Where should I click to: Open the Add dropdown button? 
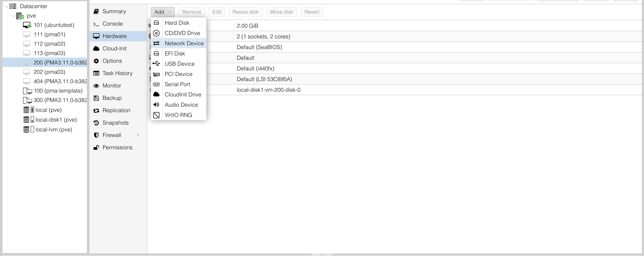pyautogui.click(x=163, y=12)
